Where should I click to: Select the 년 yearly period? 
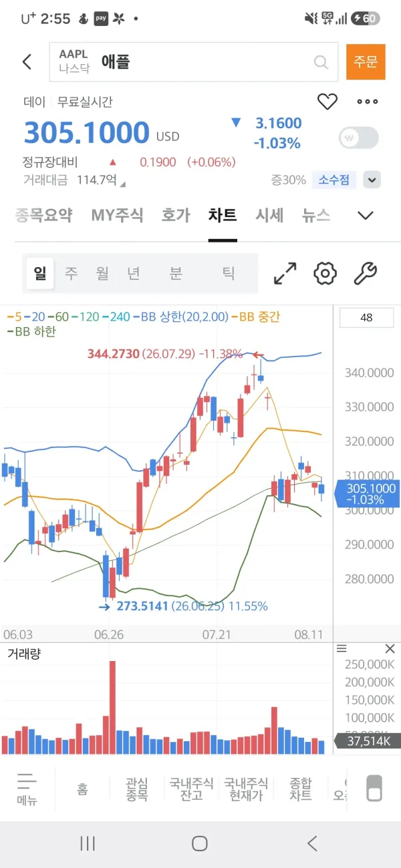pyautogui.click(x=134, y=273)
